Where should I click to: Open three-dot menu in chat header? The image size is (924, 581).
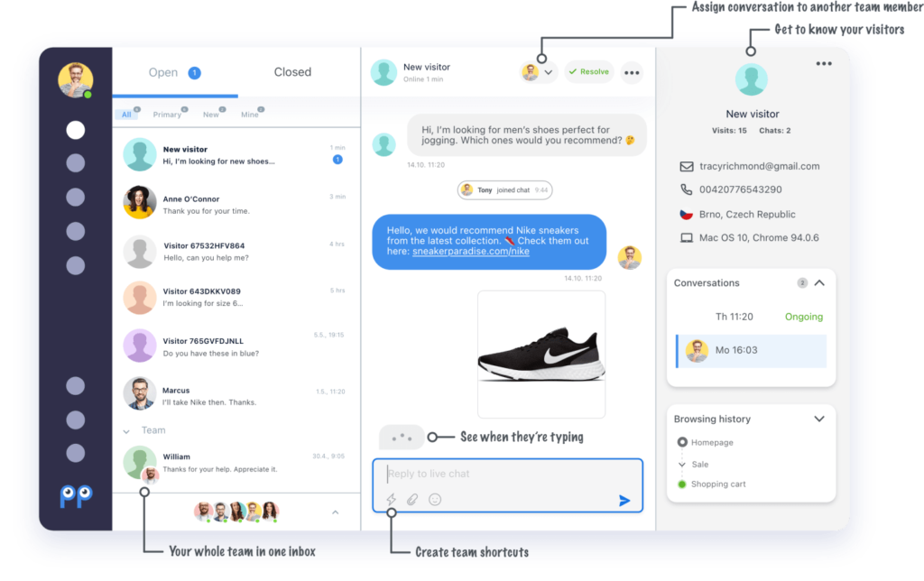point(632,72)
